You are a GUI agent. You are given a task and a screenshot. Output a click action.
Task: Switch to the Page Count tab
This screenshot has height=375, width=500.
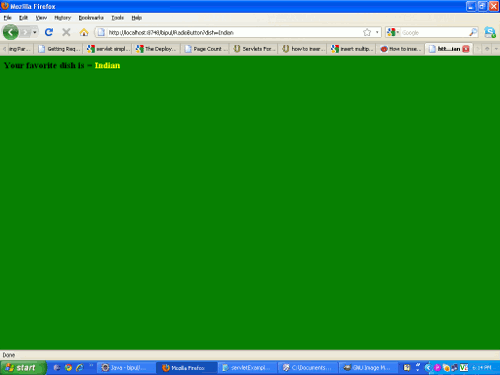[206, 49]
